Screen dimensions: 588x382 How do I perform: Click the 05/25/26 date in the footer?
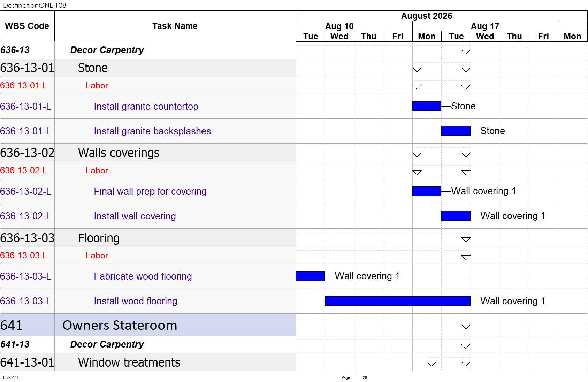tap(10, 377)
